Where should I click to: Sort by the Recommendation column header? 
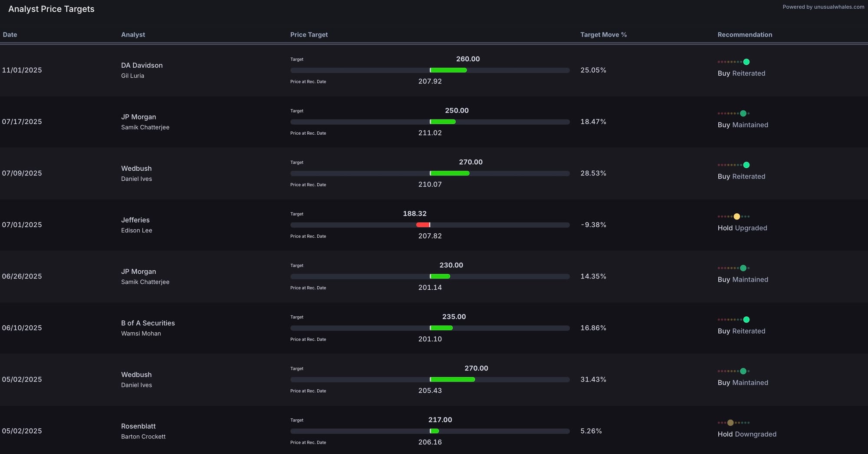click(x=745, y=35)
